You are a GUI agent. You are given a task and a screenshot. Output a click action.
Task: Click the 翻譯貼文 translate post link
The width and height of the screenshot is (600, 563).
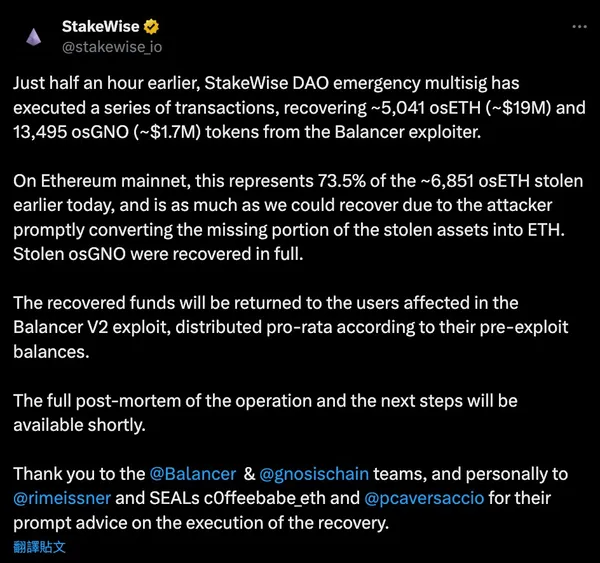click(x=41, y=547)
